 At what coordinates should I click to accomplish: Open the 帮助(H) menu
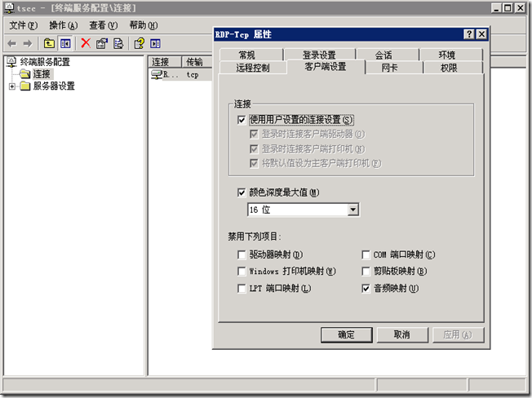(144, 25)
